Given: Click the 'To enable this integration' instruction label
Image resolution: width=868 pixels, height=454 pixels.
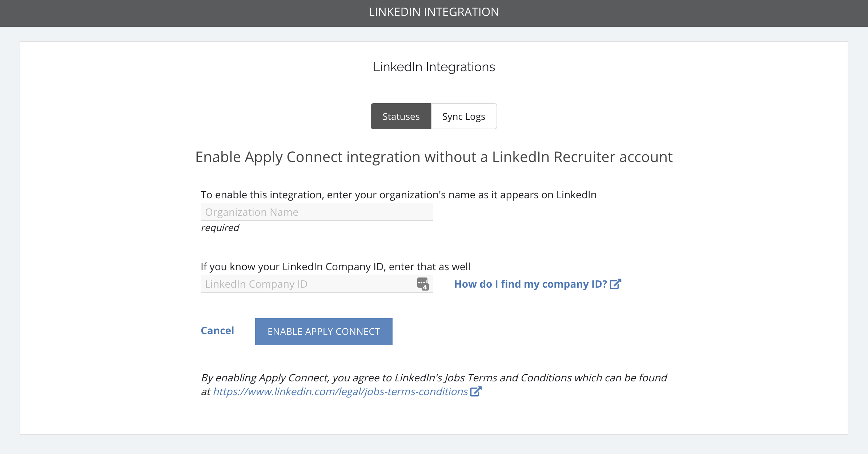Looking at the screenshot, I should [398, 195].
